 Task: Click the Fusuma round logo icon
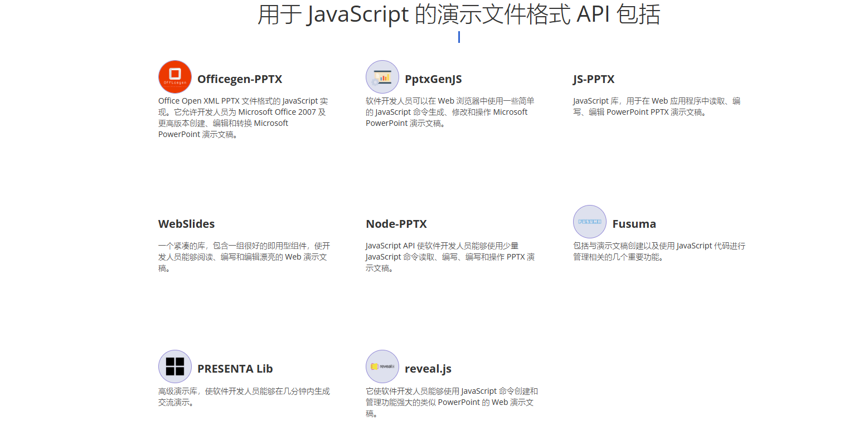pyautogui.click(x=590, y=222)
